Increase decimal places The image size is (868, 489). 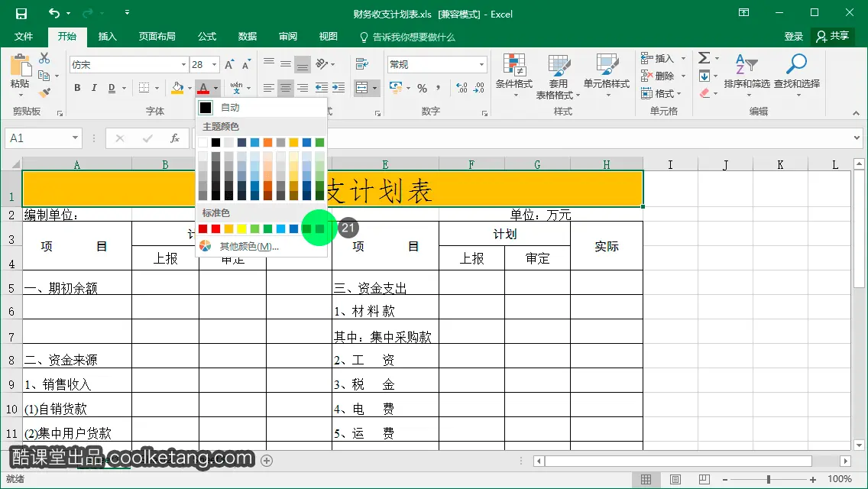(x=462, y=88)
